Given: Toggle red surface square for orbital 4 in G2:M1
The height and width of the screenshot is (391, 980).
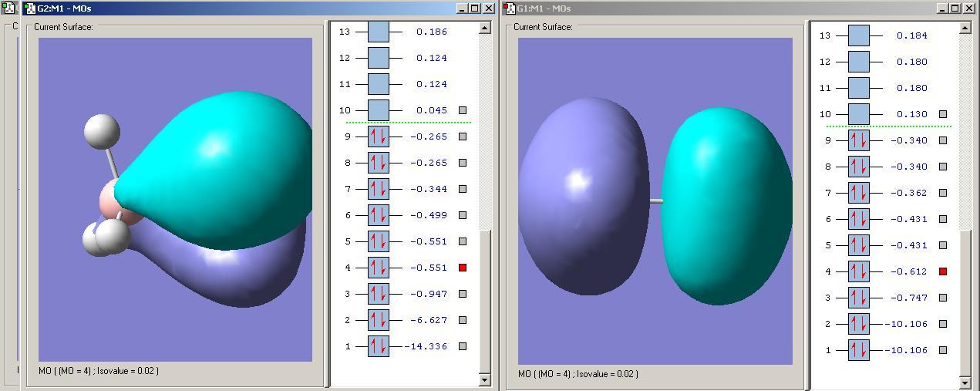Looking at the screenshot, I should (x=463, y=268).
